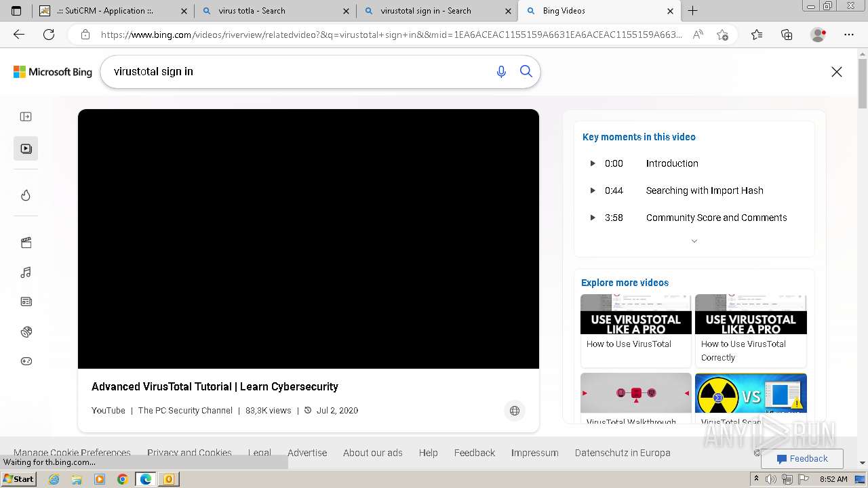Open The PC Security Channel link
Image resolution: width=868 pixels, height=488 pixels.
point(185,411)
